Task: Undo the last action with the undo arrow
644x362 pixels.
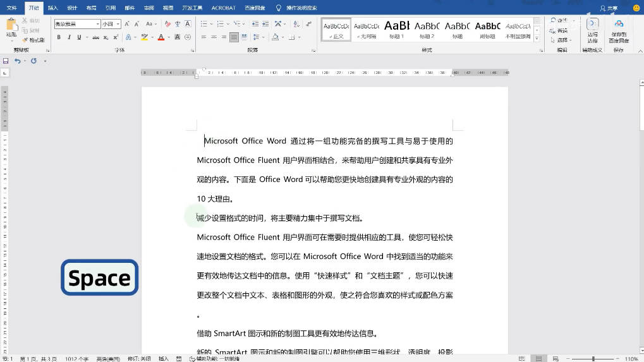Action: (x=17, y=61)
